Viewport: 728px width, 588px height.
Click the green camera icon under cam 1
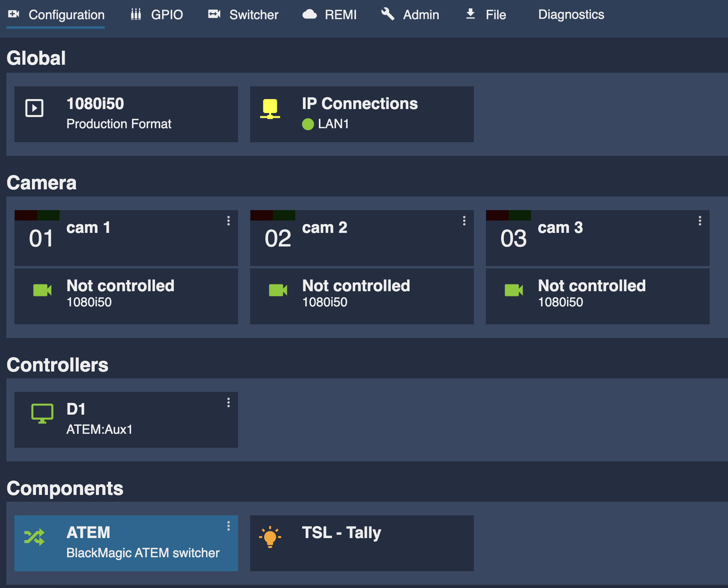click(42, 290)
